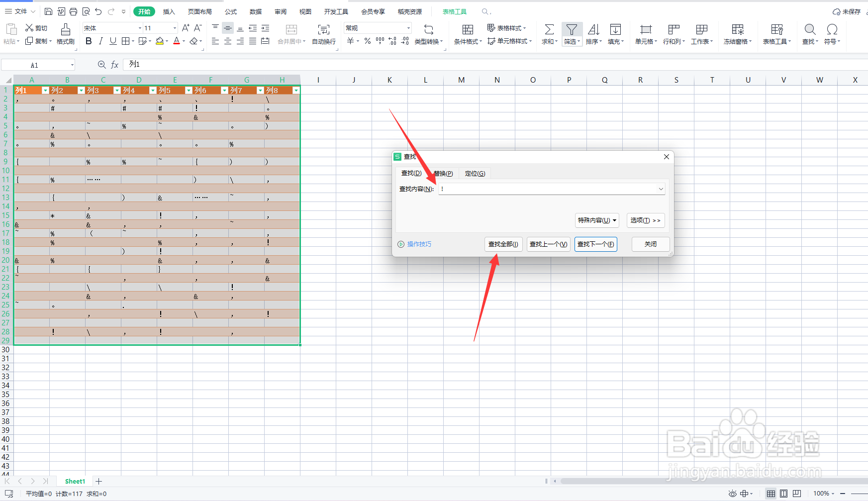The image size is (868, 501).
Task: Open the 列8 column filter dropdown
Action: (x=296, y=90)
